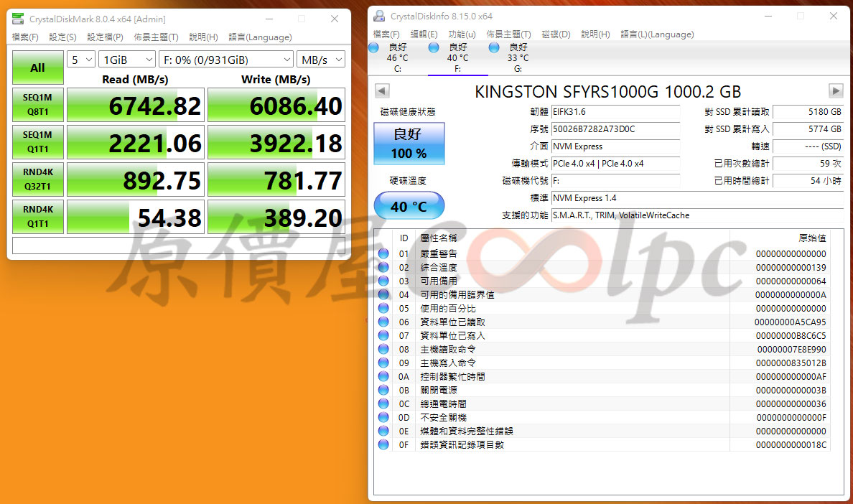The image size is (853, 504).
Task: Open CrystalDiskInfo 磁碟(D) menu
Action: coord(556,34)
